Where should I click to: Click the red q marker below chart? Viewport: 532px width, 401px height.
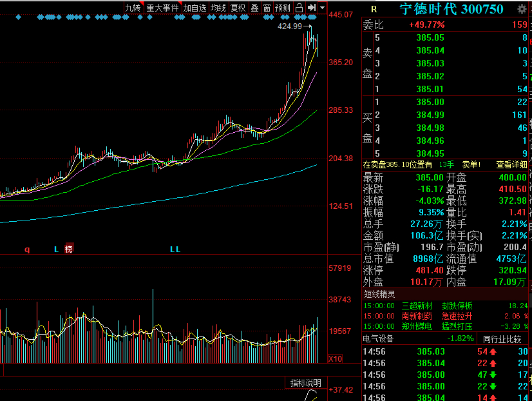coord(27,249)
